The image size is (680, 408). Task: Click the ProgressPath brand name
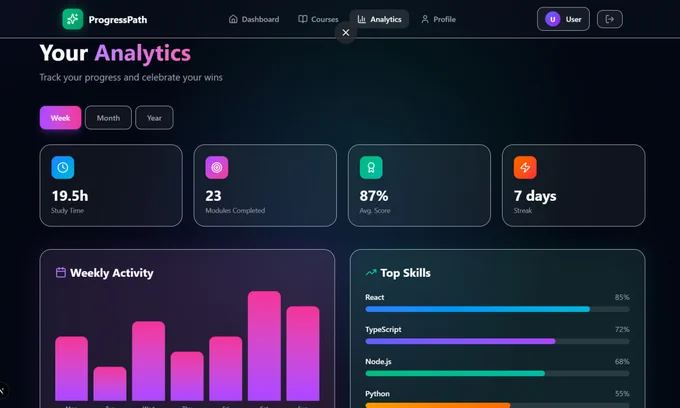pyautogui.click(x=118, y=20)
